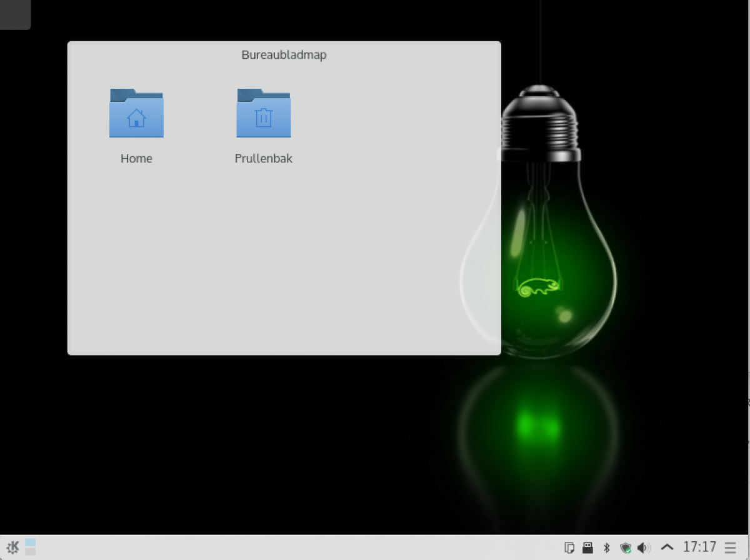Image resolution: width=750 pixels, height=560 pixels.
Task: Click the "Prullenbak" text label
Action: pyautogui.click(x=263, y=159)
